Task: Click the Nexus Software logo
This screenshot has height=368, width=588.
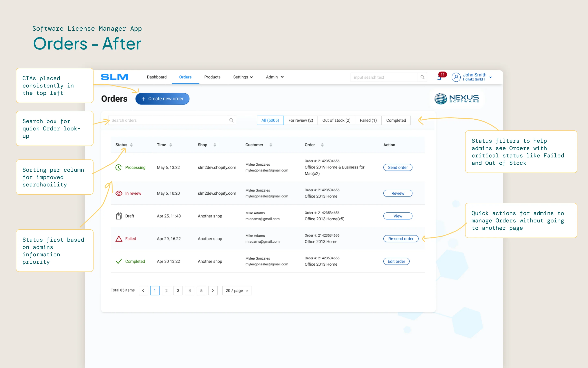Action: pos(457,99)
